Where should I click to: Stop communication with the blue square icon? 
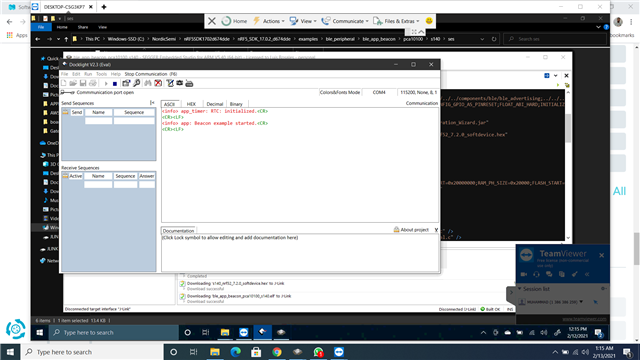115,84
